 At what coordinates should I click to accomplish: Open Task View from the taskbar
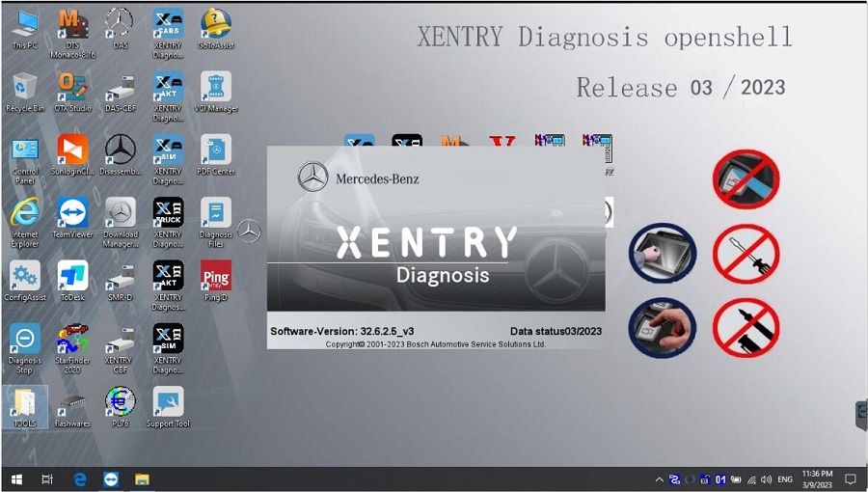pyautogui.click(x=47, y=479)
